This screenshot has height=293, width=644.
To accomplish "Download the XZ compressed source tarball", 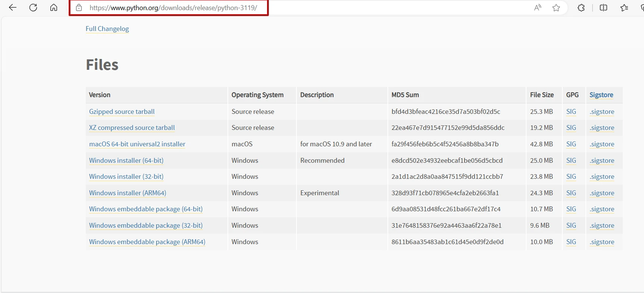I will [x=132, y=128].
